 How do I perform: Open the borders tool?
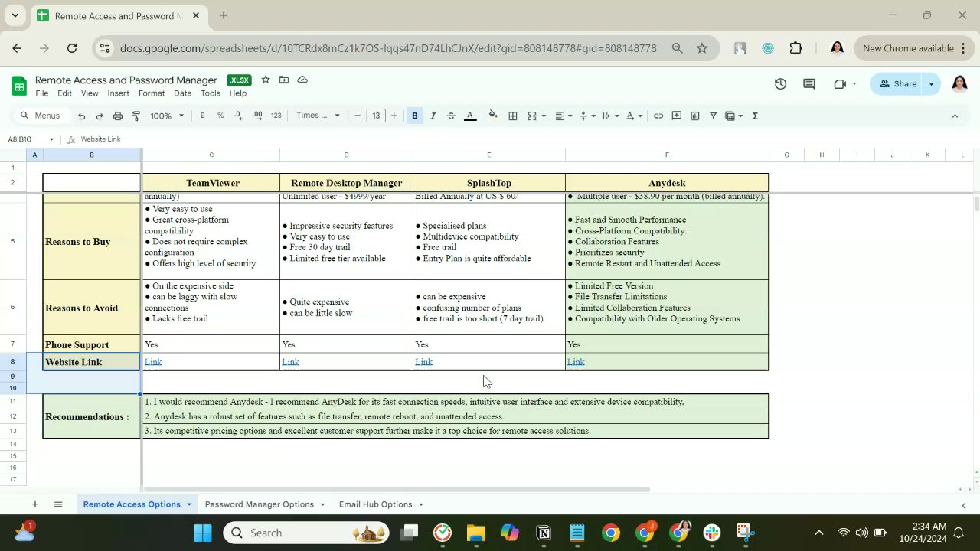click(513, 116)
